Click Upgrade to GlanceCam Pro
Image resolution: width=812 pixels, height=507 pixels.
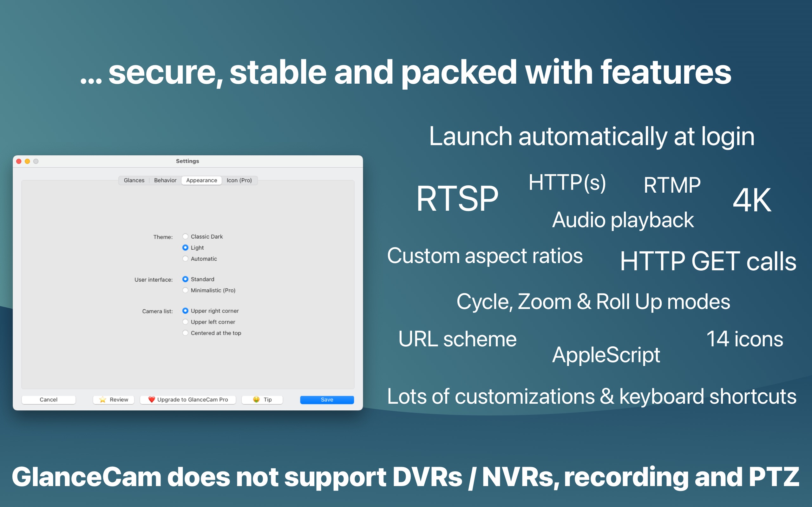pyautogui.click(x=188, y=400)
